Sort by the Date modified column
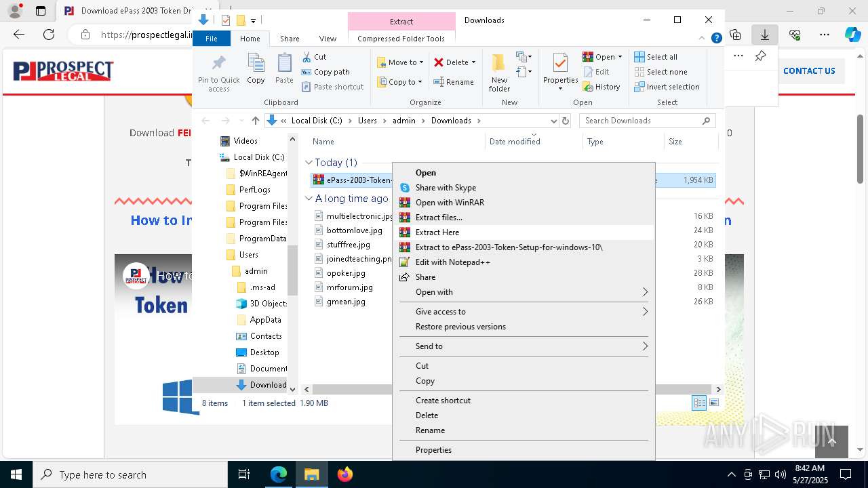 (534, 142)
